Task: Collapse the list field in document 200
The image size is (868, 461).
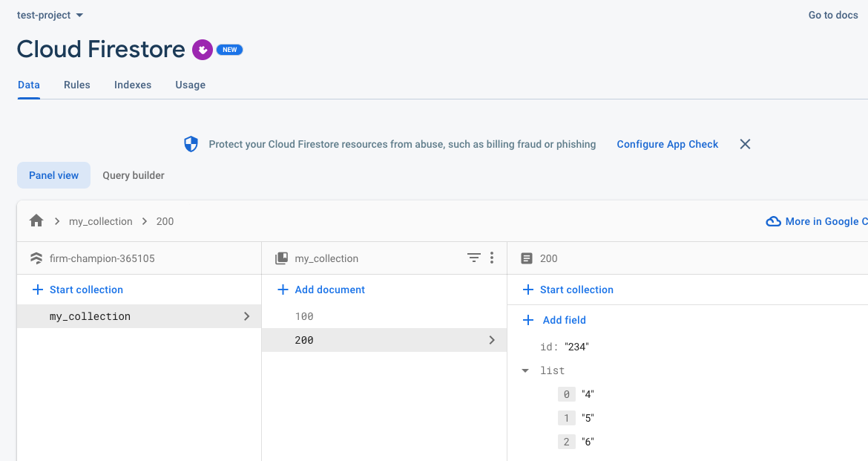Action: pos(525,370)
